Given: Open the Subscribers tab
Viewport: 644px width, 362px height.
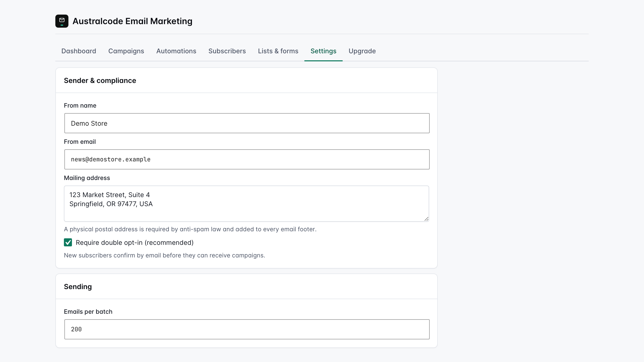Looking at the screenshot, I should tap(227, 51).
